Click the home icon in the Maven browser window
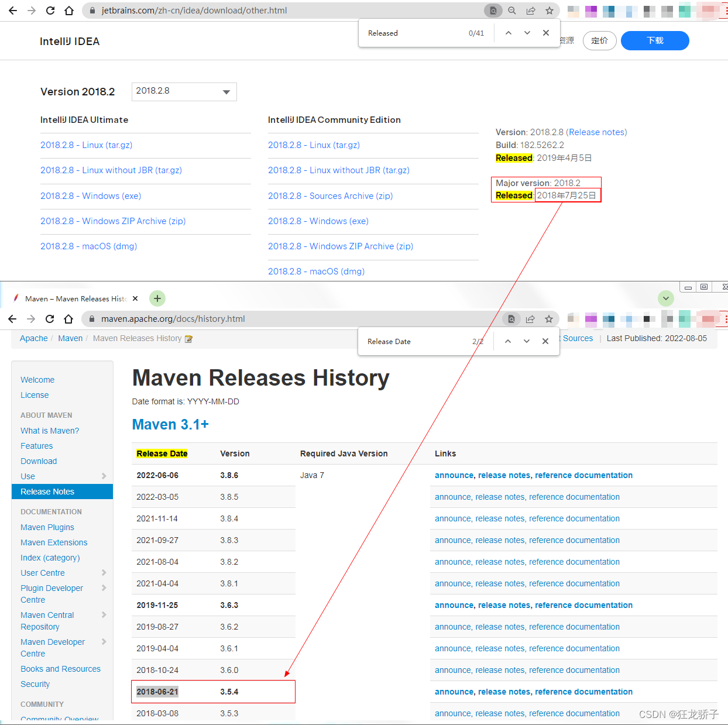Viewport: 728px width, 725px height. coord(68,319)
